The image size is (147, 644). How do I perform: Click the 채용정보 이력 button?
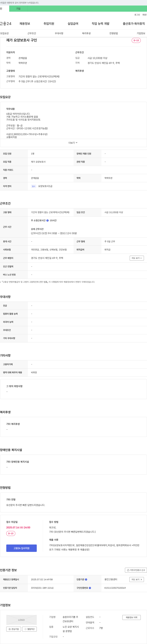[132, 617]
